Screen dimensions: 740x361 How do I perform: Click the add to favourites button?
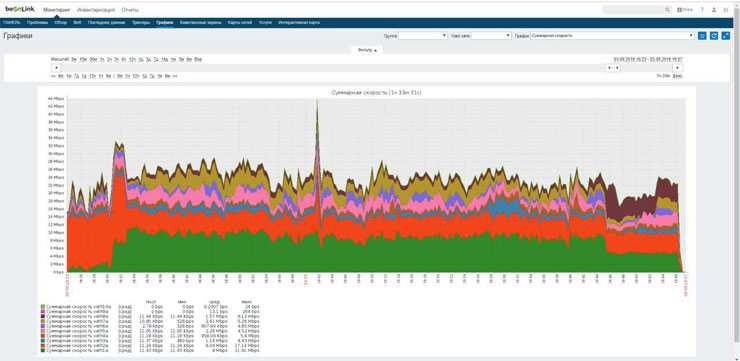[702, 35]
